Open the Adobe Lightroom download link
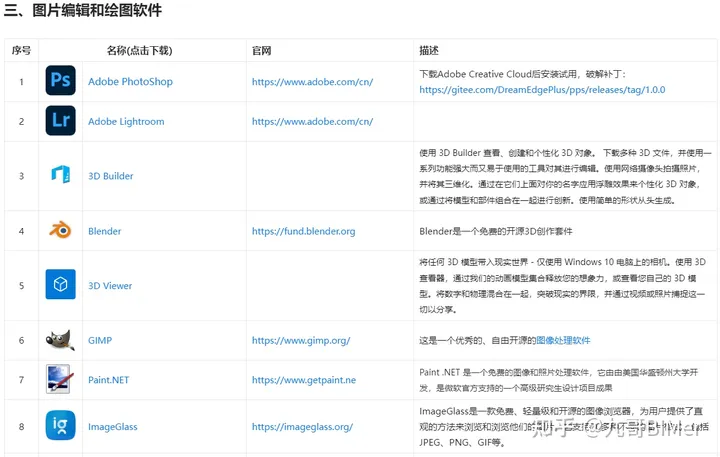 point(126,122)
